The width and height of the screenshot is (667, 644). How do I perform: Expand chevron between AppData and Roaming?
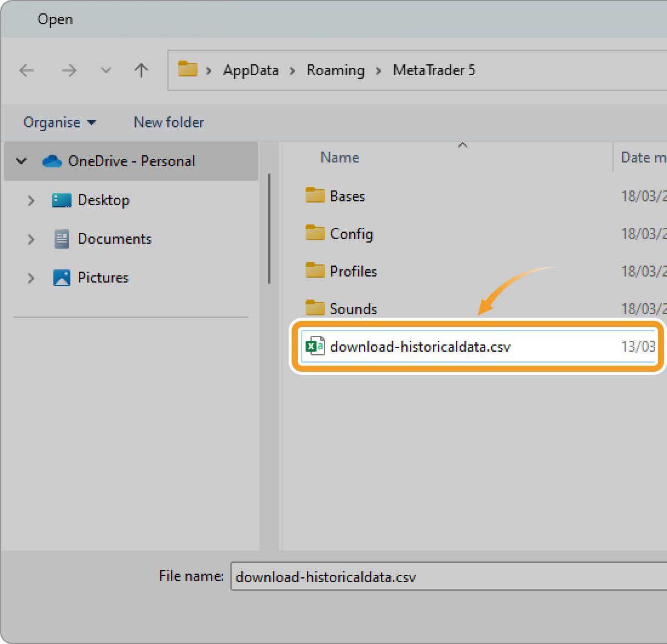pyautogui.click(x=293, y=70)
